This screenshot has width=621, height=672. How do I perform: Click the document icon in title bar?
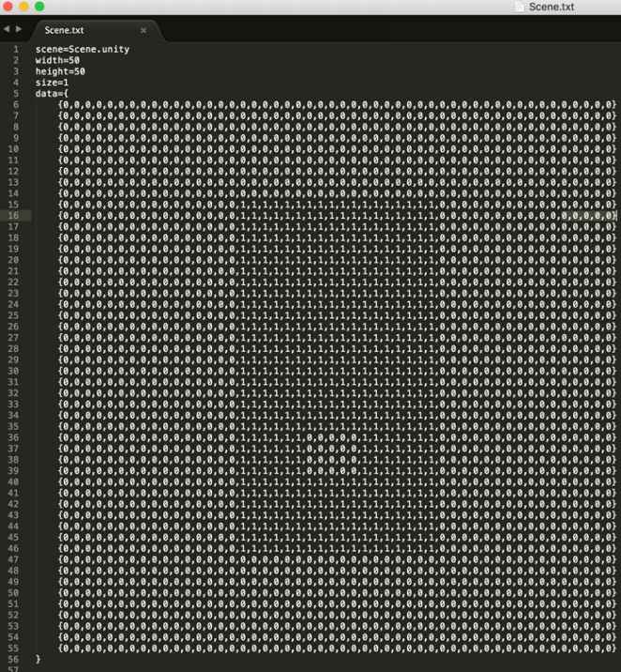(519, 7)
